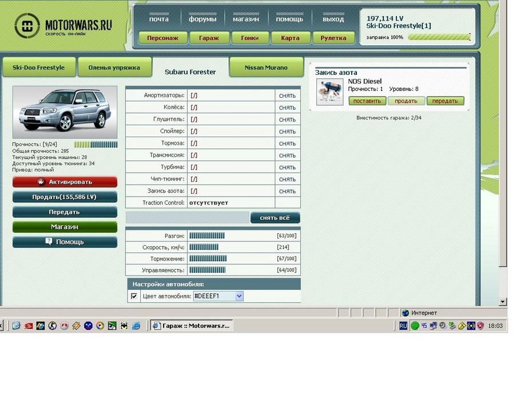Switch to Ski-Doo Freestyle tab
The width and height of the screenshot is (532, 399).
coord(39,67)
